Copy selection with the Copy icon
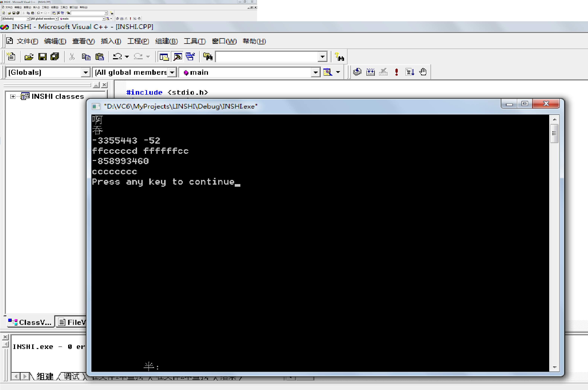The width and height of the screenshot is (588, 390). pyautogui.click(x=86, y=57)
